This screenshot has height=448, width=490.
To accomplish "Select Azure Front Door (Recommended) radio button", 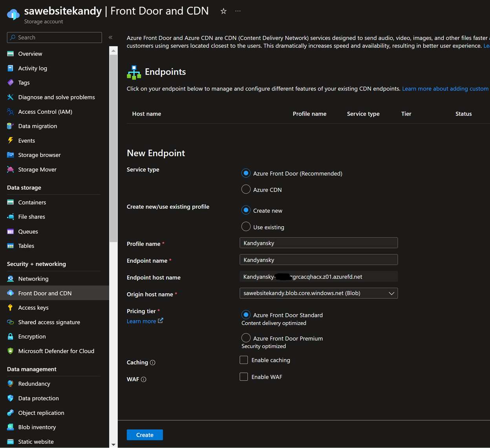I will click(246, 173).
